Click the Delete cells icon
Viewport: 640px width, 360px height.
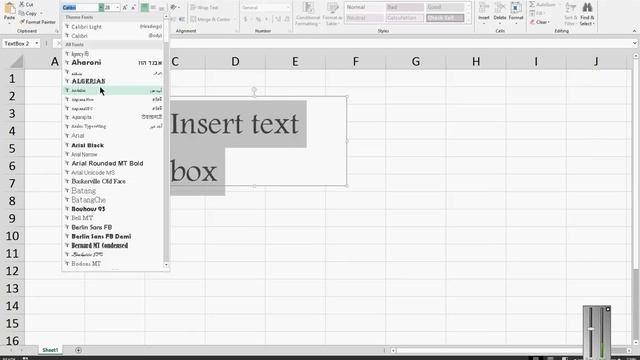pyautogui.click(x=500, y=8)
